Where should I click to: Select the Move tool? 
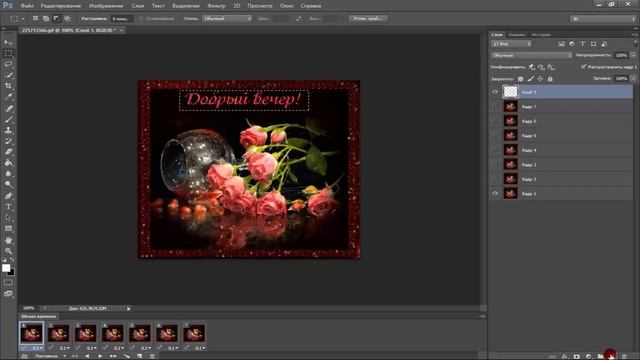8,42
